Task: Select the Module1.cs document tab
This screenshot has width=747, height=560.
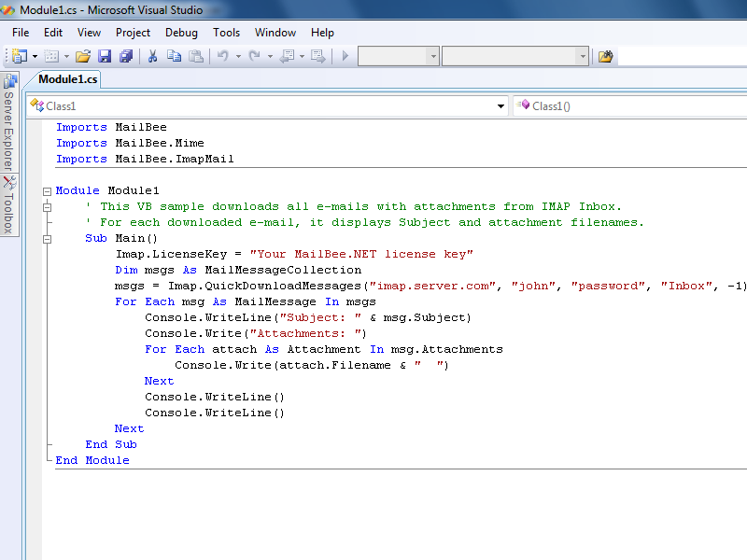Action: click(67, 79)
